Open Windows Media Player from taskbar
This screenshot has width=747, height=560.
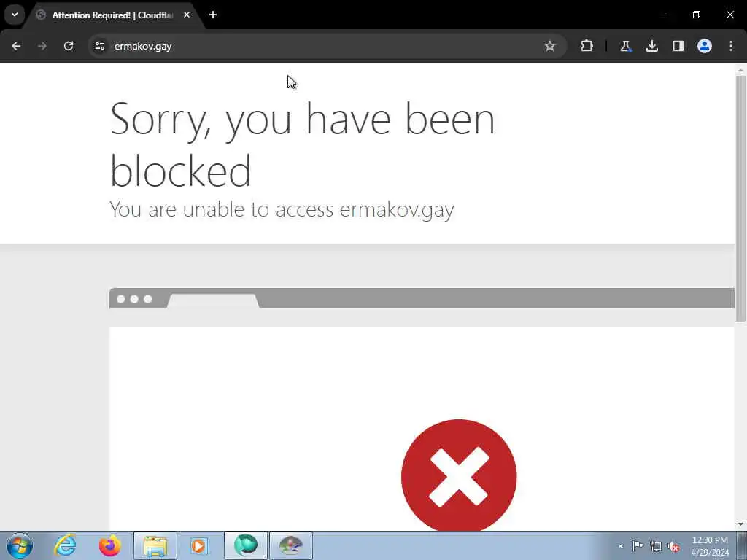[x=199, y=545]
